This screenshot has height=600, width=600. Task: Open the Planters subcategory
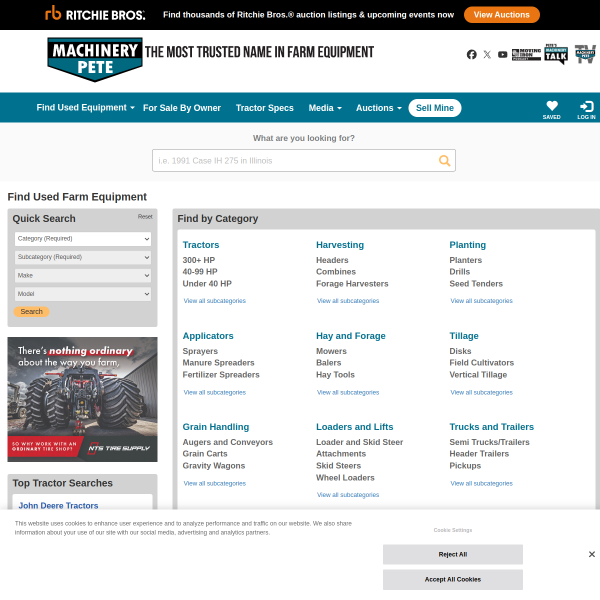465,260
